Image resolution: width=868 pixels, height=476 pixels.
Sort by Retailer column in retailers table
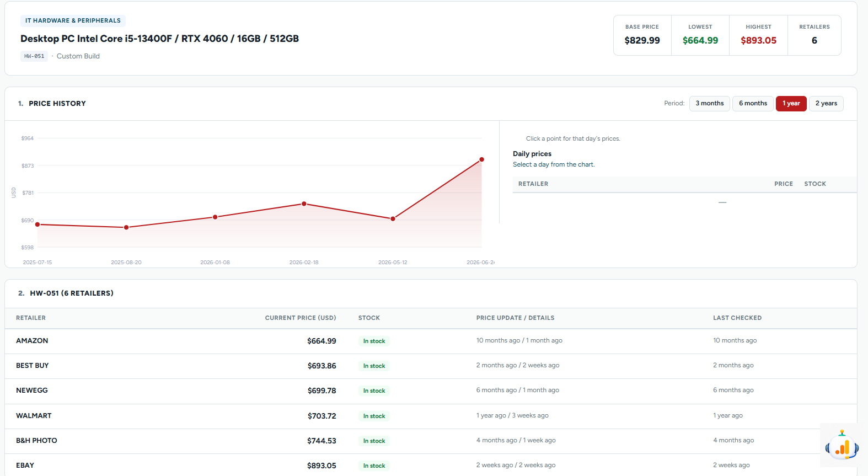31,318
